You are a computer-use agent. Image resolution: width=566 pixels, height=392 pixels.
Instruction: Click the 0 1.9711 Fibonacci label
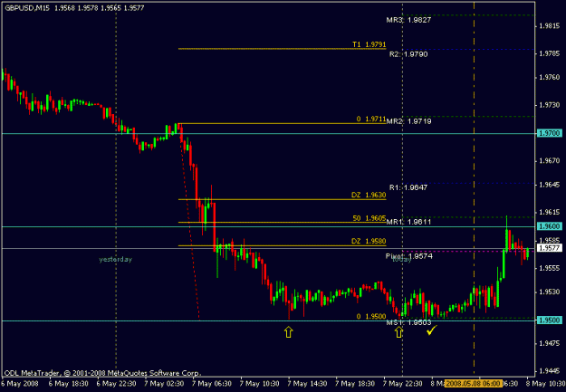(x=371, y=119)
